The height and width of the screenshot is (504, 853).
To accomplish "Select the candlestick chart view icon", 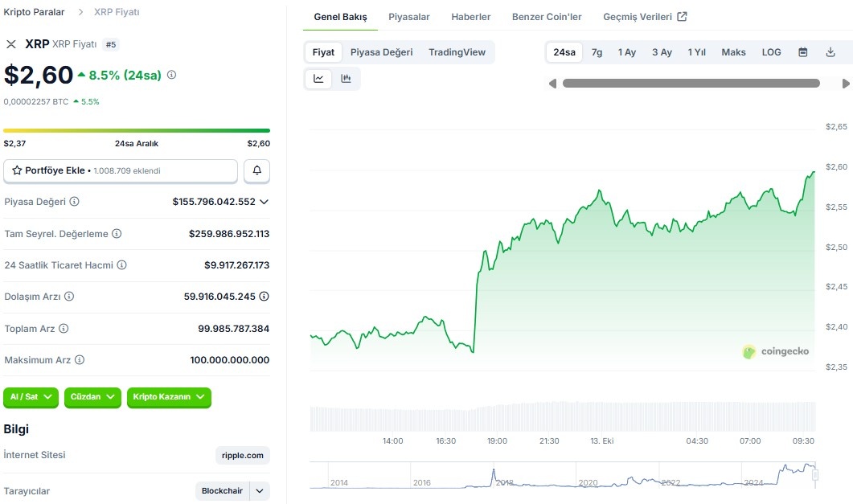I will [x=346, y=78].
